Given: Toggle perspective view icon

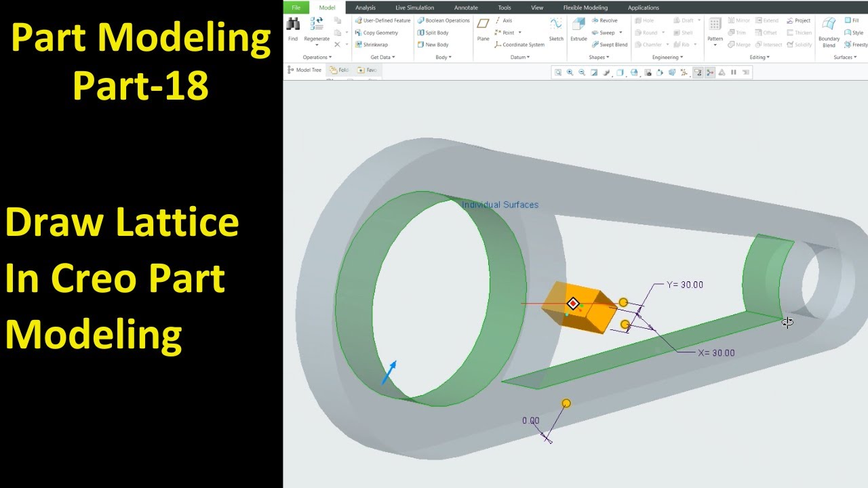Looking at the screenshot, I should [x=672, y=73].
